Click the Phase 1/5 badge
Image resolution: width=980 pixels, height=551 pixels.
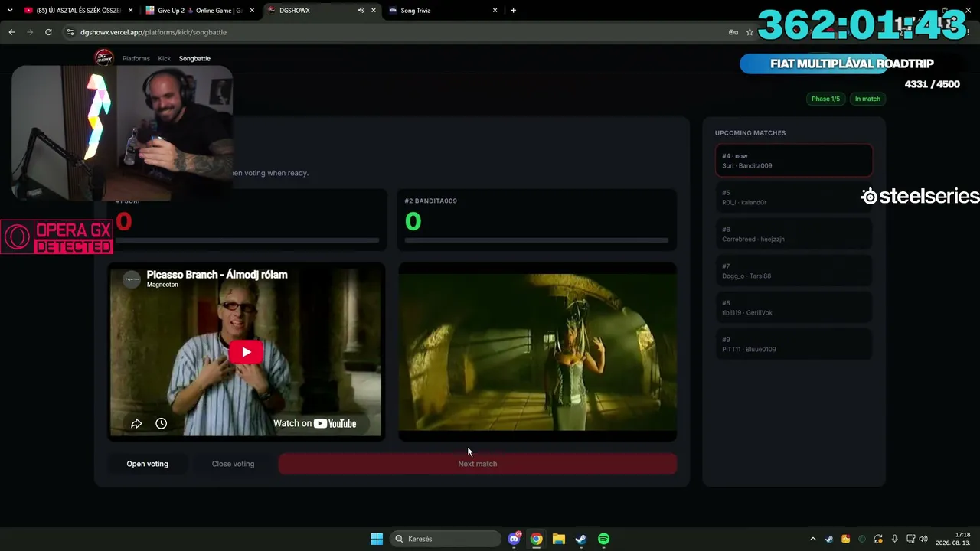click(825, 99)
